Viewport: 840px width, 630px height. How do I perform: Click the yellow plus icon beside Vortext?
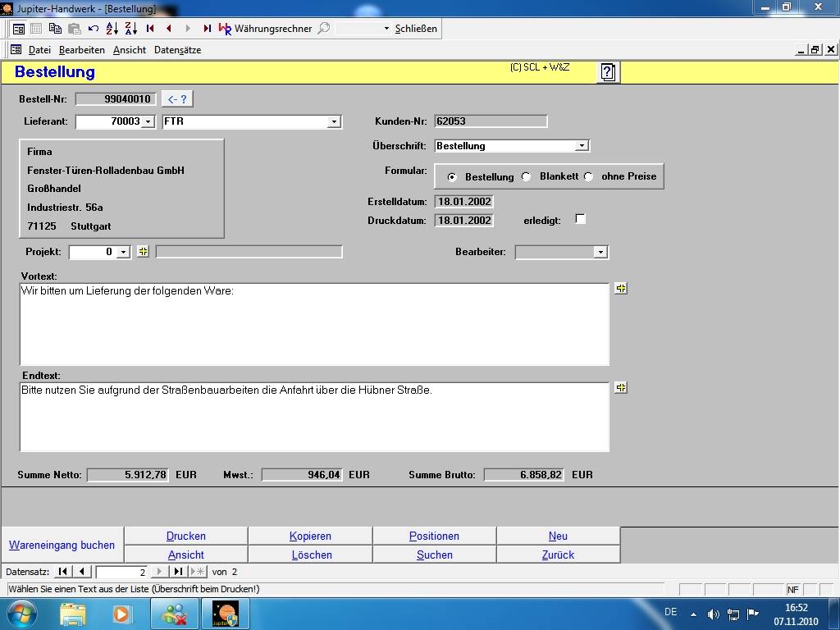pos(620,289)
